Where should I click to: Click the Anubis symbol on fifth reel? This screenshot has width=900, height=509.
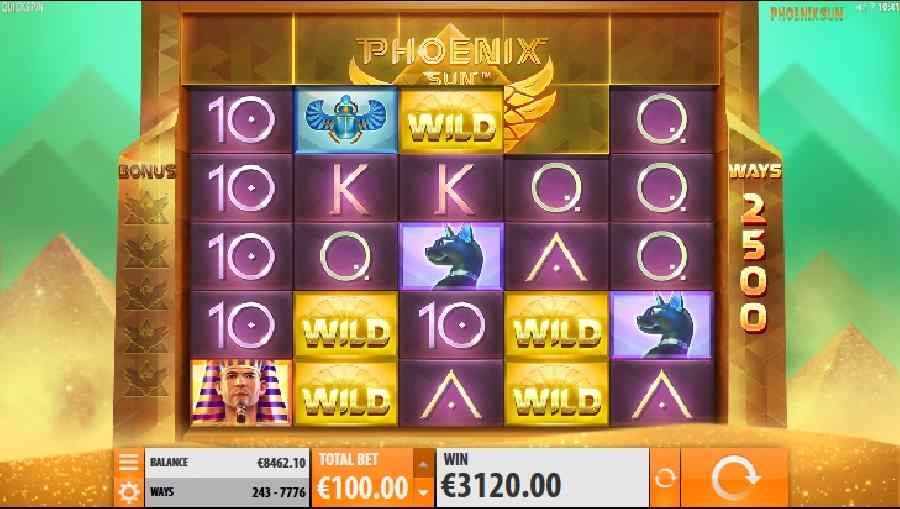tap(662, 325)
